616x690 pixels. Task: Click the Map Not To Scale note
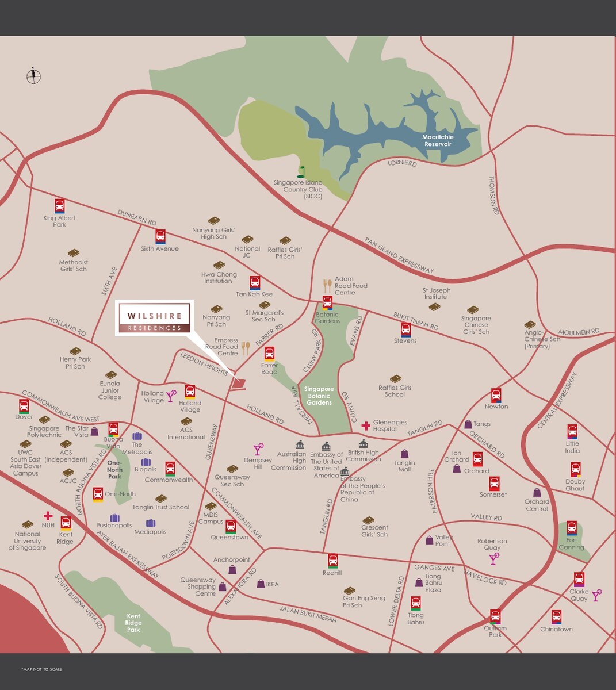pyautogui.click(x=41, y=669)
